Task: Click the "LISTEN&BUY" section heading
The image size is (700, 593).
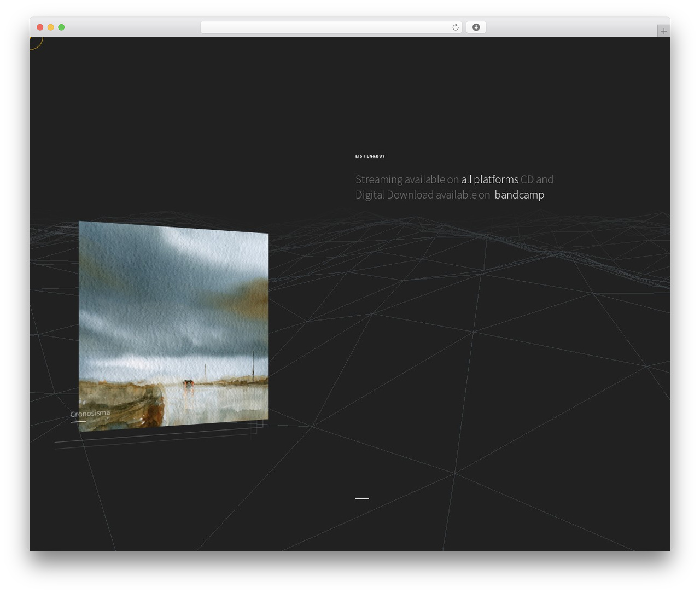Action: pos(370,156)
